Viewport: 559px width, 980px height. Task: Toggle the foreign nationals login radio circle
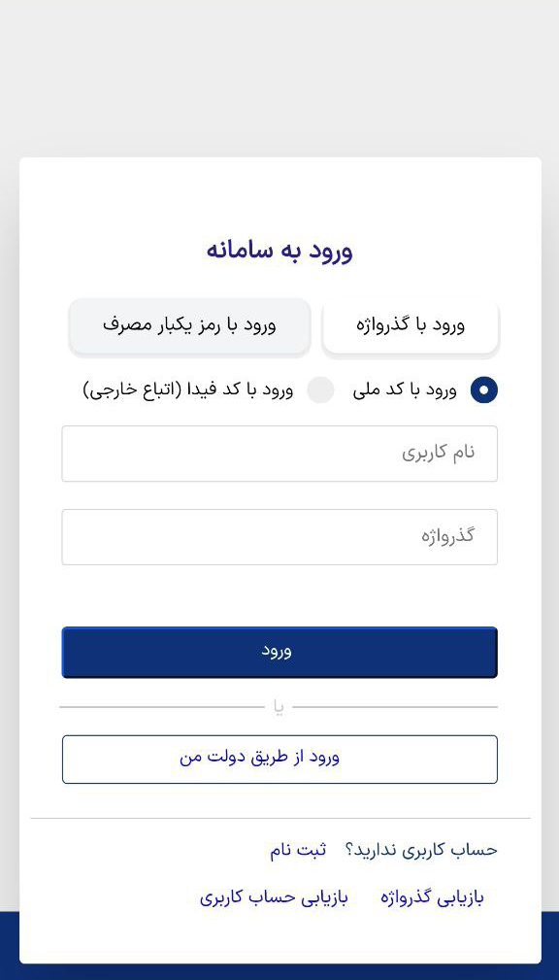tap(320, 389)
